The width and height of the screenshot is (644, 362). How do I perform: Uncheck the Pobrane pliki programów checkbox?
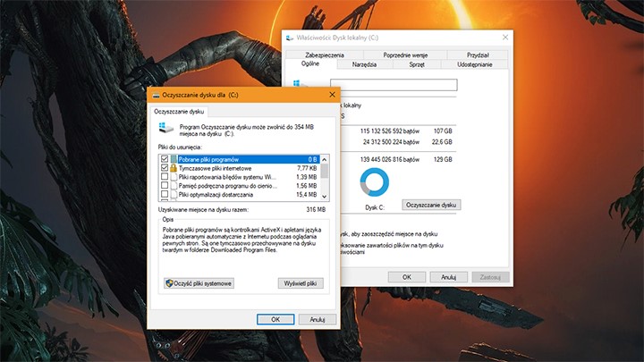point(164,159)
